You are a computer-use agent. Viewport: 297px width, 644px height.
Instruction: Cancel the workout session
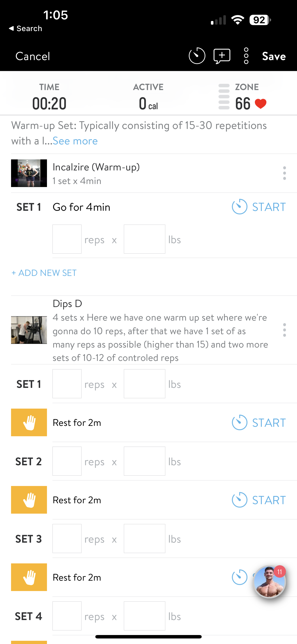pyautogui.click(x=33, y=56)
